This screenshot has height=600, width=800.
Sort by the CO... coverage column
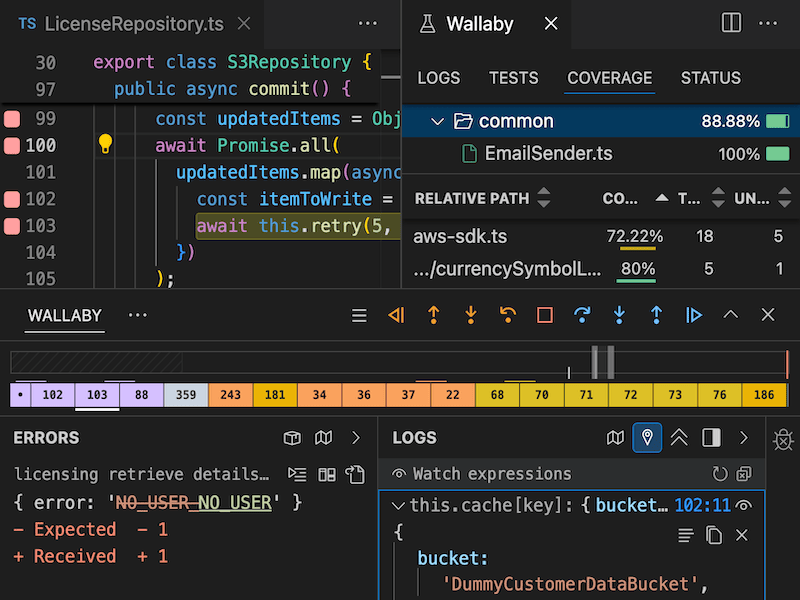(635, 198)
